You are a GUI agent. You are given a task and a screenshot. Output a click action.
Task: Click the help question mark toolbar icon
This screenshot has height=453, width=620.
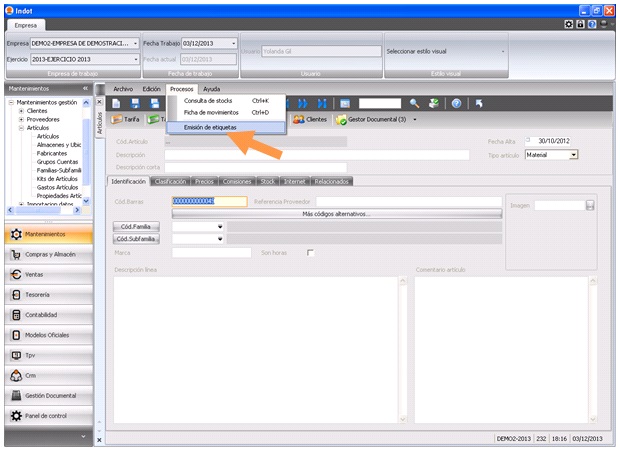pos(456,103)
